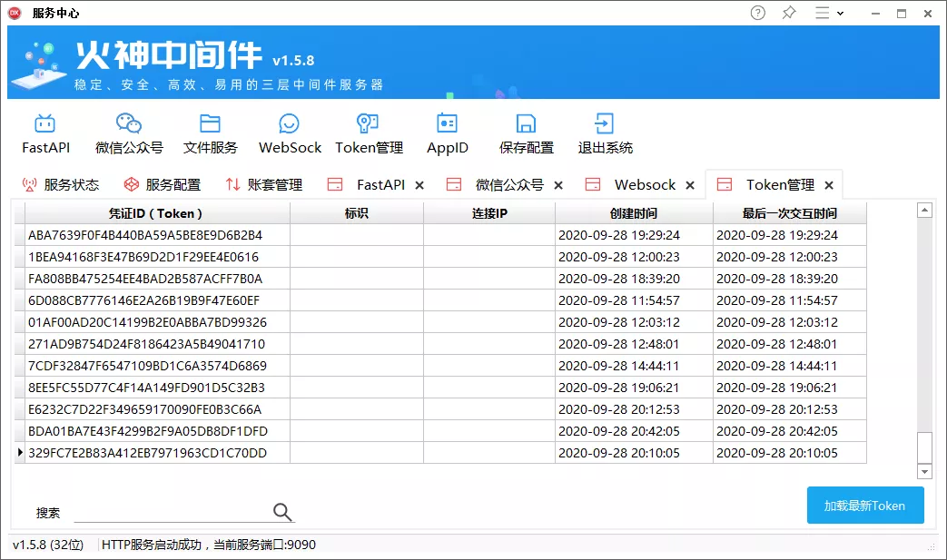
Task: Click the scrollbar down arrow
Action: 924,471
